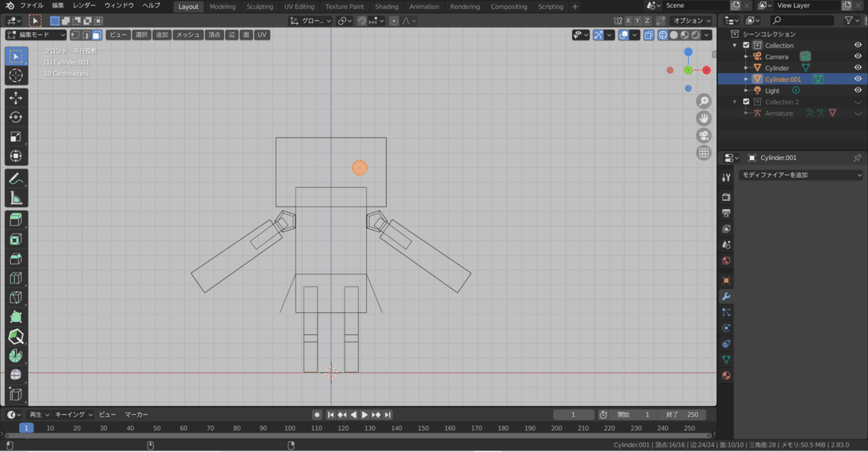868x452 pixels.
Task: Select the Select Box tool
Action: point(16,56)
